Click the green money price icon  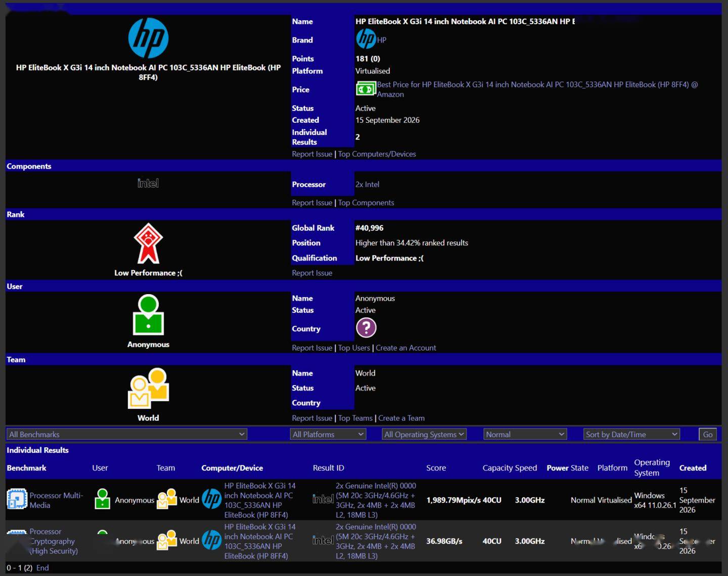coord(366,89)
